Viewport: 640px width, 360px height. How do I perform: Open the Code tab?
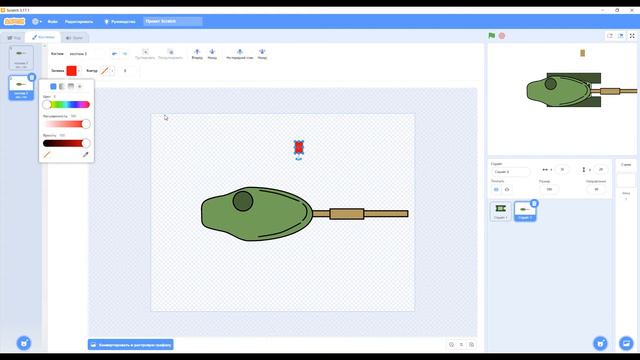(x=14, y=38)
